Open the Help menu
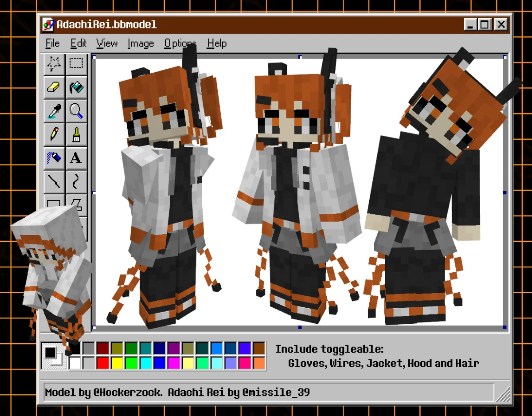Image resolution: width=532 pixels, height=416 pixels. point(217,43)
